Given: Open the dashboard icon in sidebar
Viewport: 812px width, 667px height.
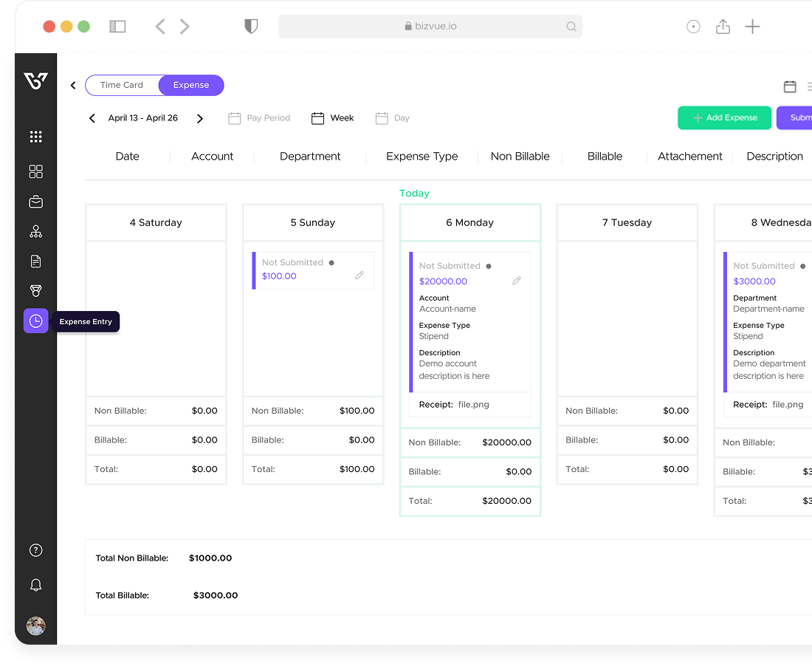Looking at the screenshot, I should coord(35,171).
